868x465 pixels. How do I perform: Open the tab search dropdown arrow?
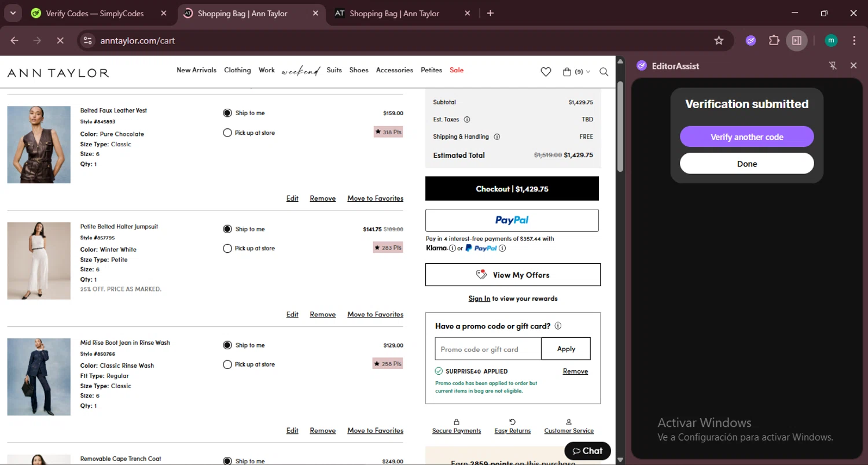tap(12, 13)
